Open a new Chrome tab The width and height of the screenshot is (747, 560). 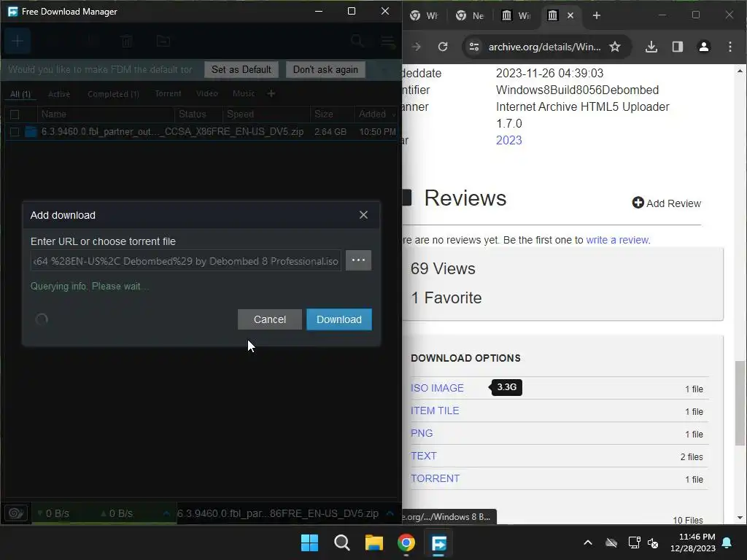(x=597, y=15)
